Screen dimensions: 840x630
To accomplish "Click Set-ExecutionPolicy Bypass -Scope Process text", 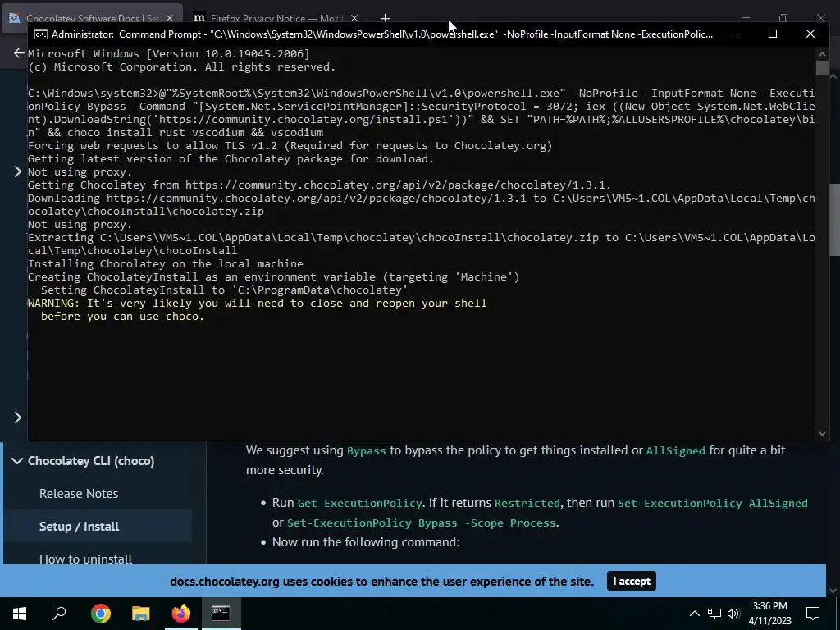I will 421,523.
